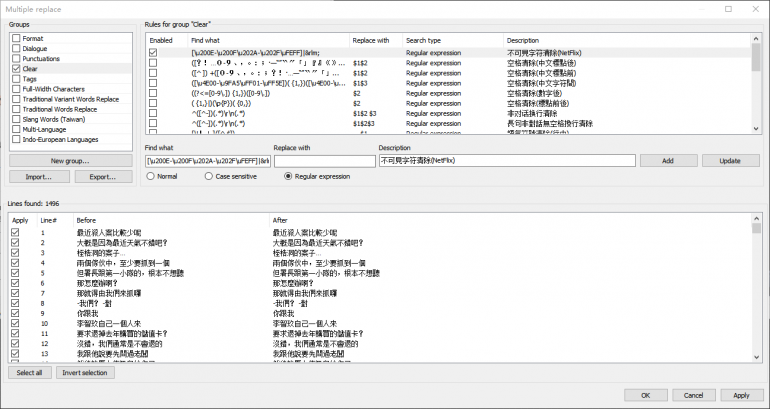This screenshot has width=770, height=409.
Task: Enable the rule replacing with $1$2 $3
Action: tap(153, 113)
